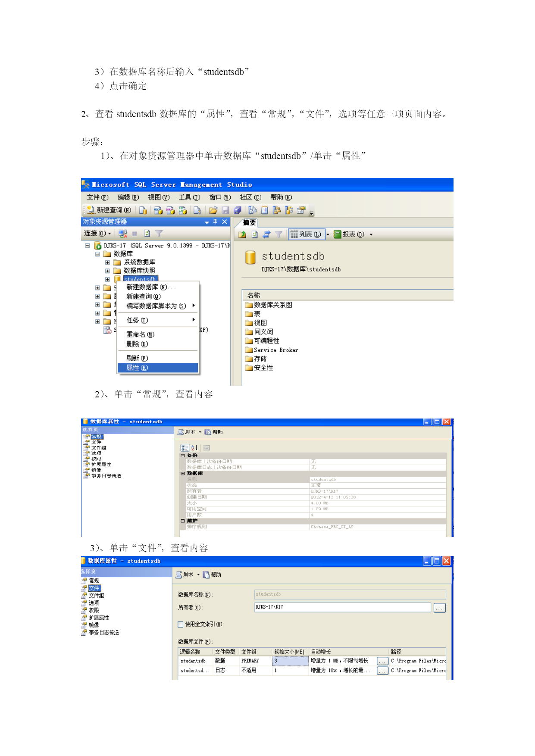Image resolution: width=535 pixels, height=756 pixels.
Task: Choose 重命名 from the context menu
Action: click(158, 334)
